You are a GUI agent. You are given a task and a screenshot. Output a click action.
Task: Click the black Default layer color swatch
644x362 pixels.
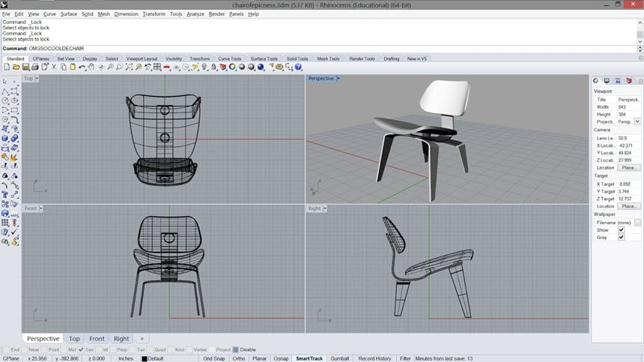(145, 359)
